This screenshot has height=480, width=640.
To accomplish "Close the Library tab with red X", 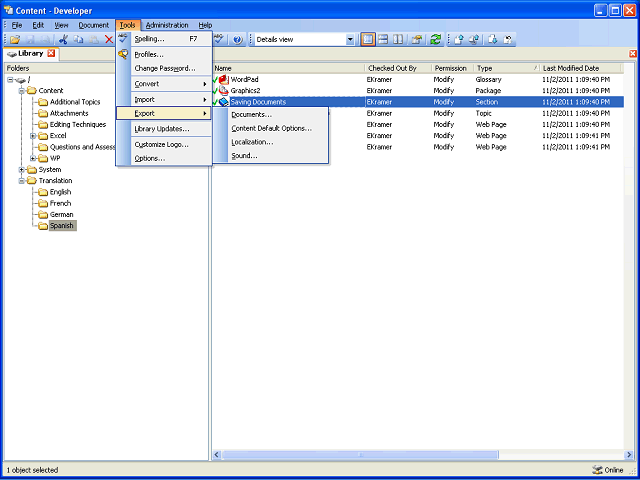I will point(51,53).
